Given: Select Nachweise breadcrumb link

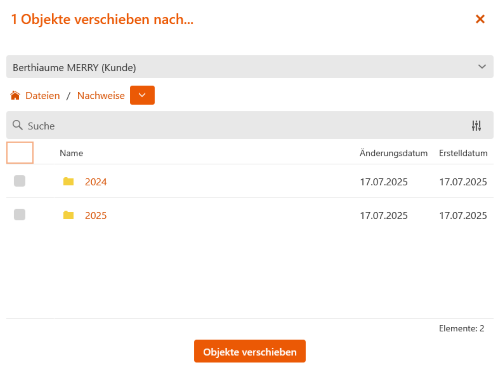Looking at the screenshot, I should pyautogui.click(x=101, y=96).
